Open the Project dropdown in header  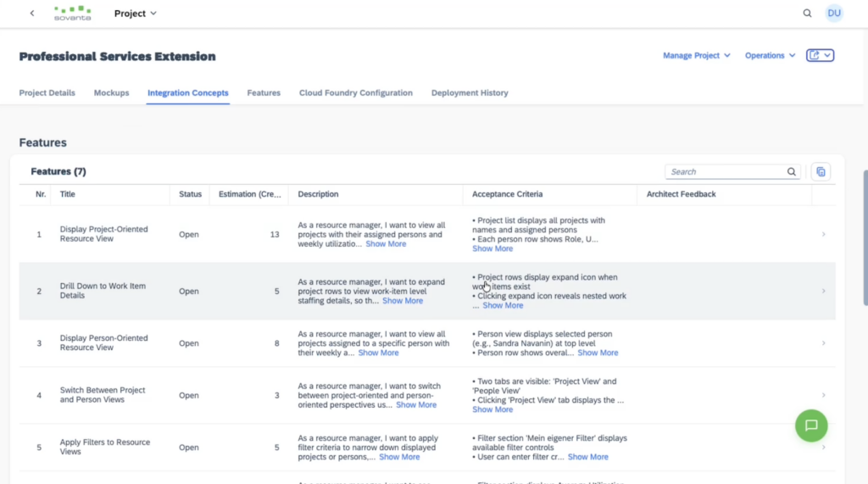click(x=136, y=14)
